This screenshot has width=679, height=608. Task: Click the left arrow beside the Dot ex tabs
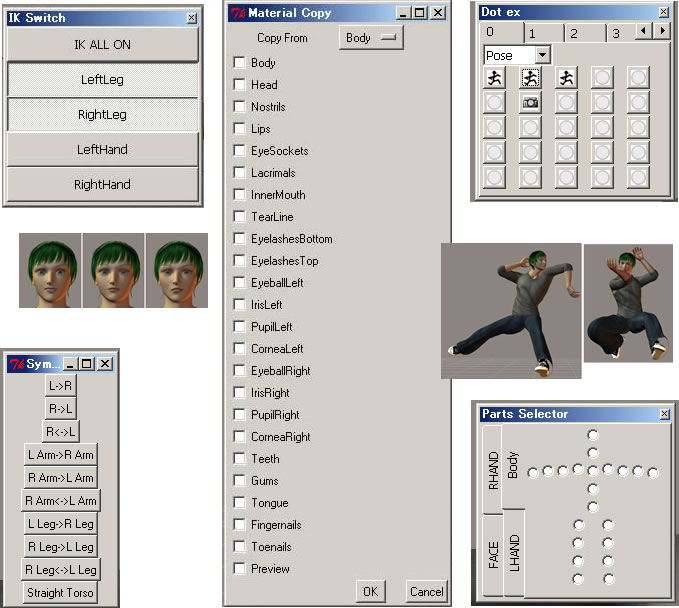pyautogui.click(x=643, y=31)
